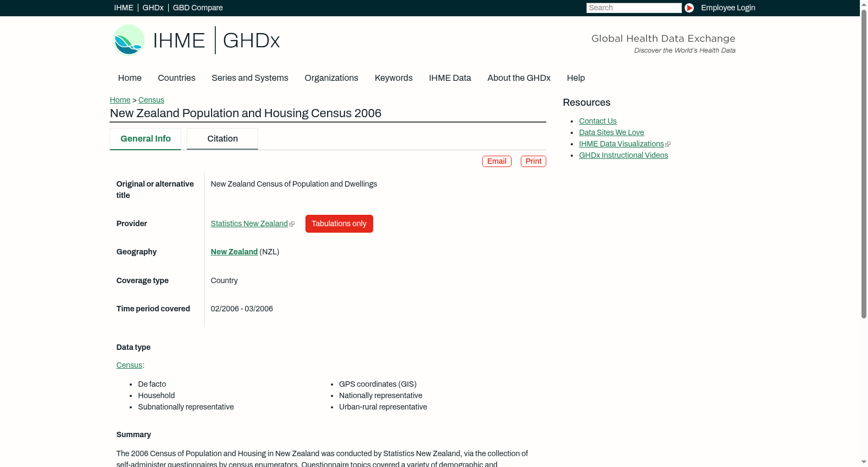Click the 'Resources' sidebar heading
Screen dimensions: 868x467
coord(586,103)
